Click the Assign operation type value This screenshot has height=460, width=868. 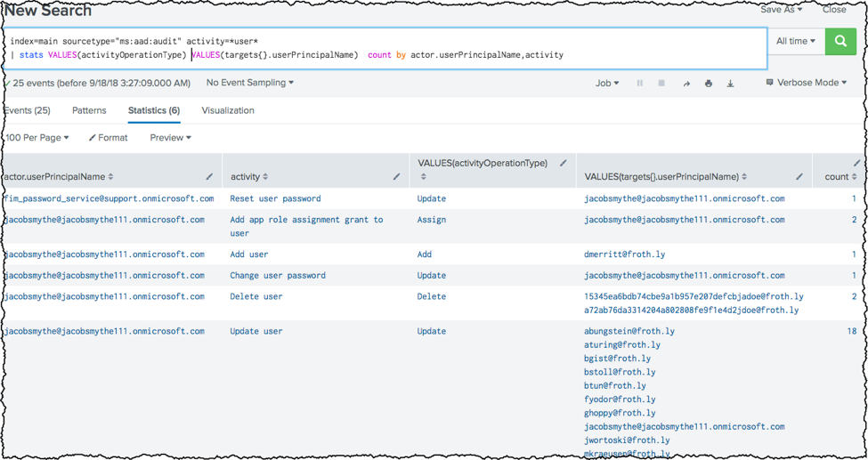pos(432,220)
